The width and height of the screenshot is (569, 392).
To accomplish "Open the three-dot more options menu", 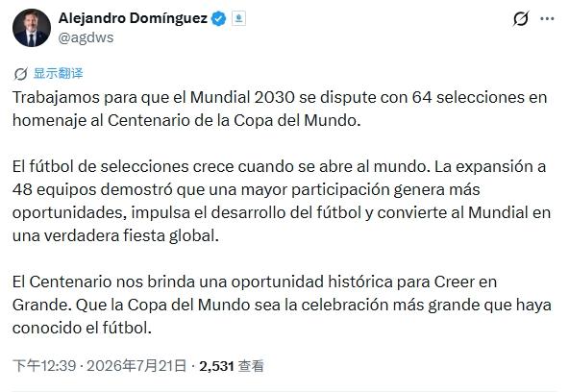I will (547, 19).
